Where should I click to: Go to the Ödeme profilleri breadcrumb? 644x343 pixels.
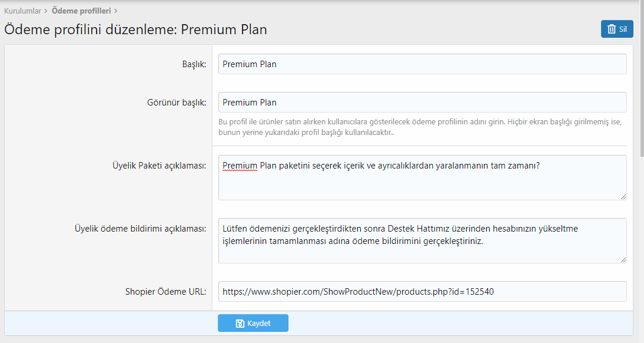pos(81,11)
